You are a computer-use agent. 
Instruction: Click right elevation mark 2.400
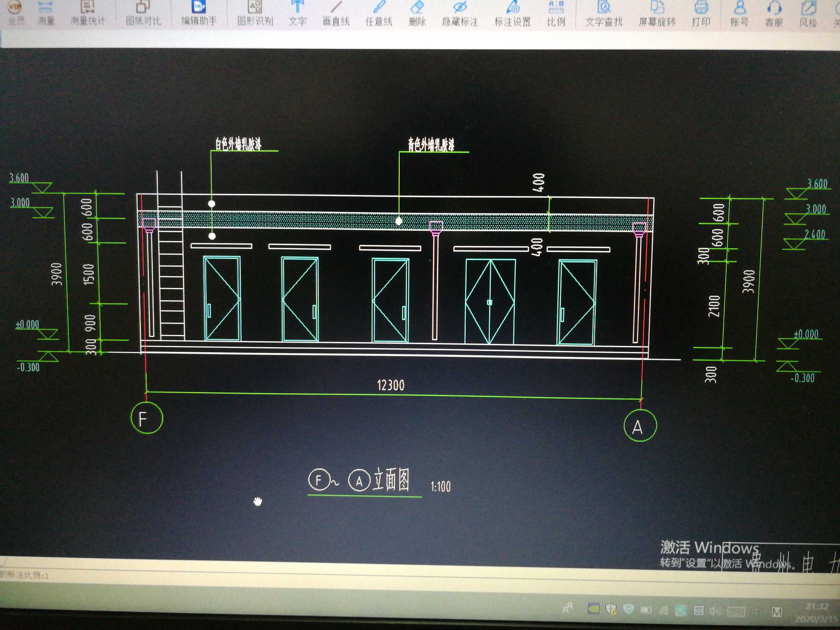pos(815,234)
